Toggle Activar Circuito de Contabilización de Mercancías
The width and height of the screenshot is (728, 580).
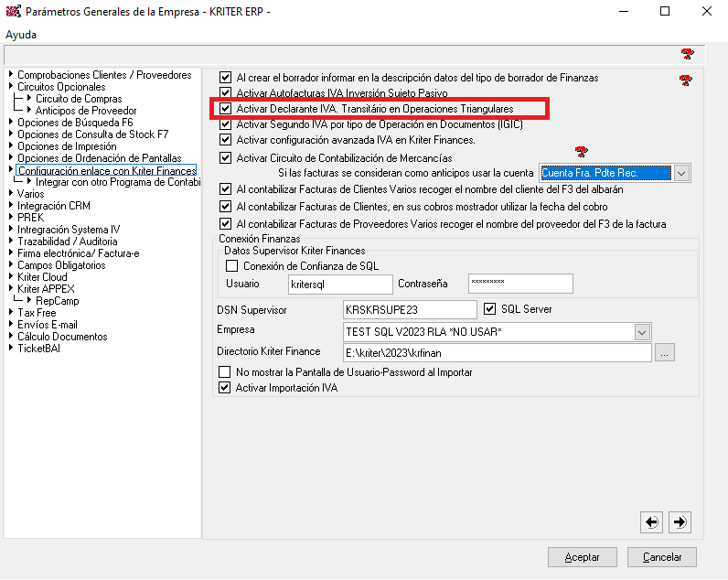point(225,158)
